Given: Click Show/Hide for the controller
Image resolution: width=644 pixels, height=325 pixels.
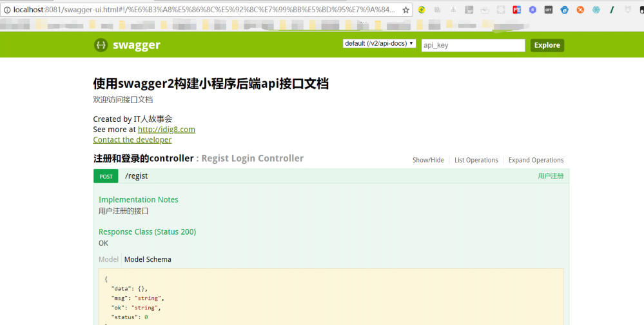Looking at the screenshot, I should (428, 160).
